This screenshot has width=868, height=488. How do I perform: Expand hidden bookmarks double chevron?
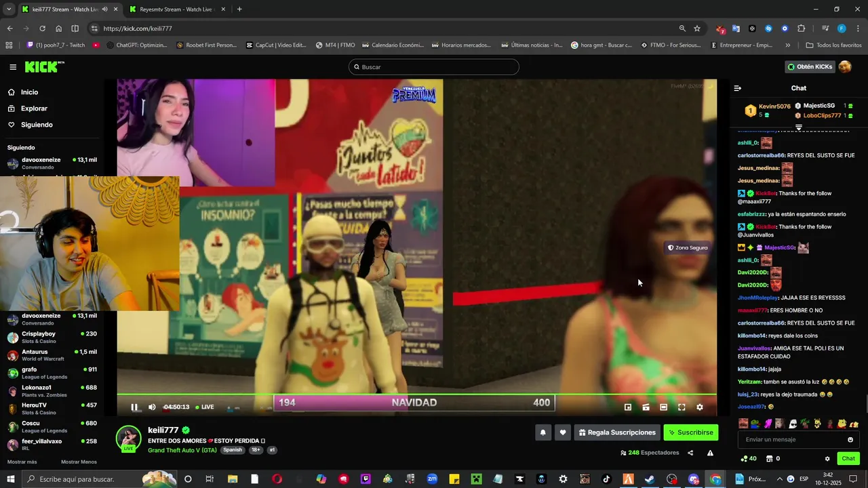787,45
